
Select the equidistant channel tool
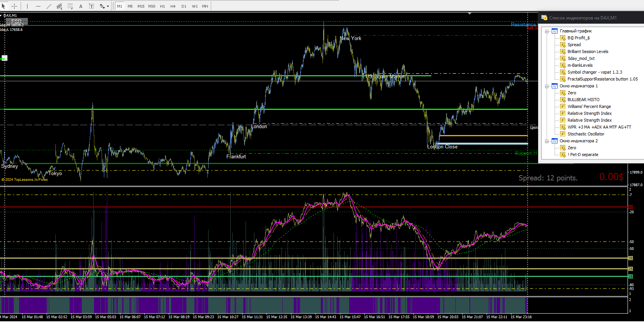click(59, 6)
